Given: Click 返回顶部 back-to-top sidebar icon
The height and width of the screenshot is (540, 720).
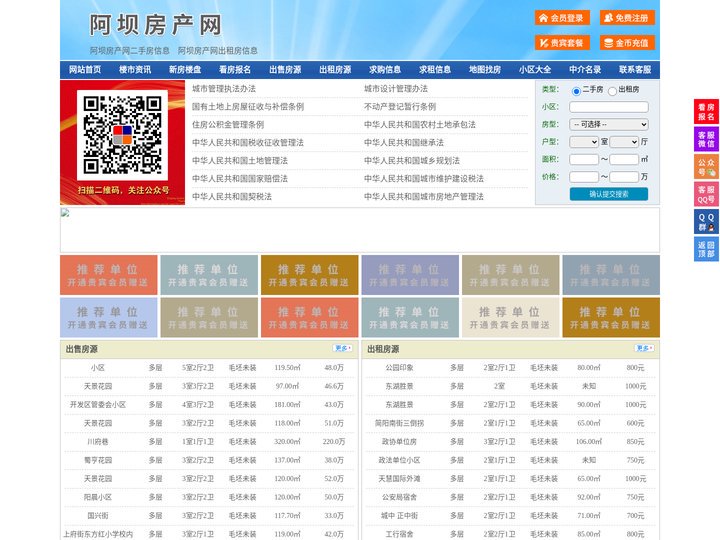Looking at the screenshot, I should tap(706, 249).
